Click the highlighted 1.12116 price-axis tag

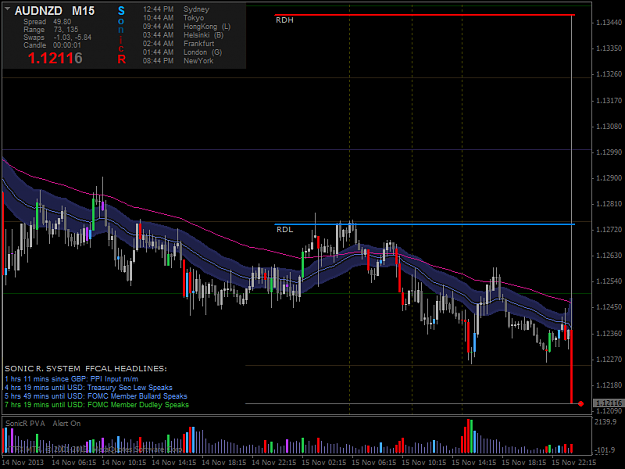pos(609,403)
